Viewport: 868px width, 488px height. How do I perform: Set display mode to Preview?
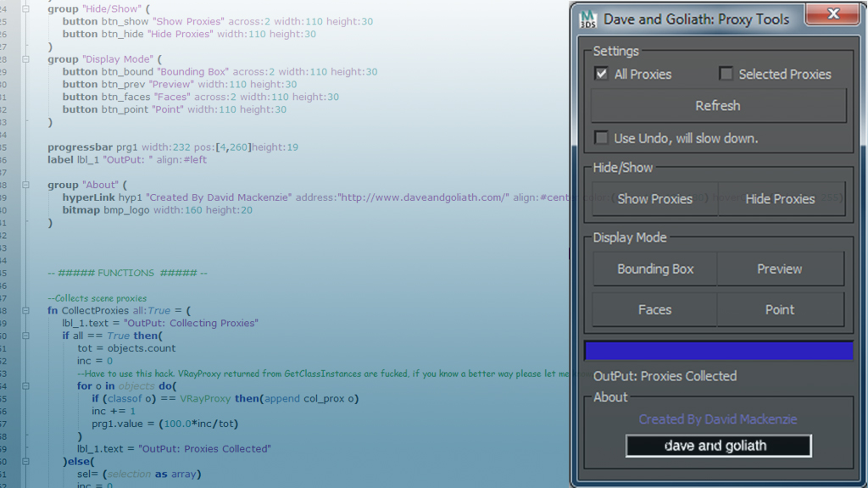pyautogui.click(x=780, y=269)
